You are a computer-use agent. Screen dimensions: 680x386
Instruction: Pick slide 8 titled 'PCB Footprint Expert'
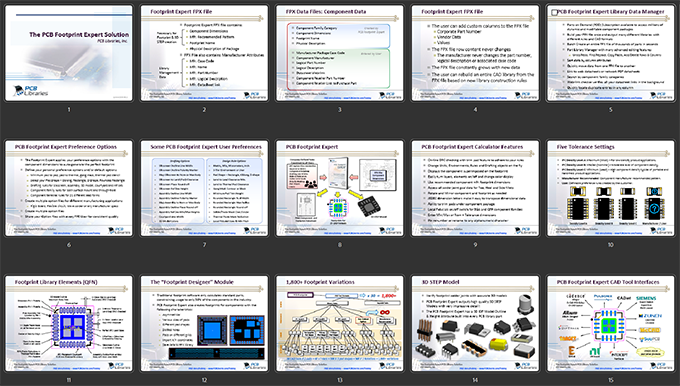click(x=340, y=188)
